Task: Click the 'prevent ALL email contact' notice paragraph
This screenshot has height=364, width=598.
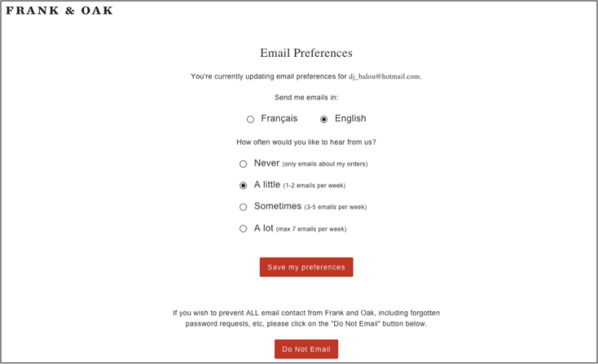Action: (x=306, y=318)
